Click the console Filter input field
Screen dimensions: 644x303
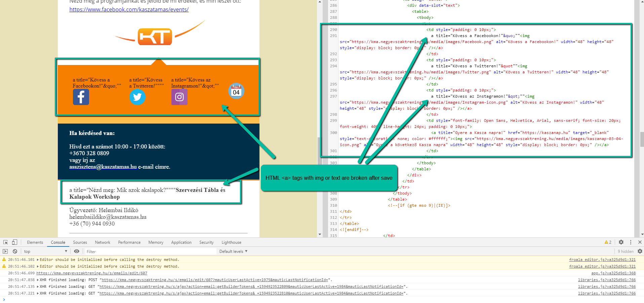(151, 251)
